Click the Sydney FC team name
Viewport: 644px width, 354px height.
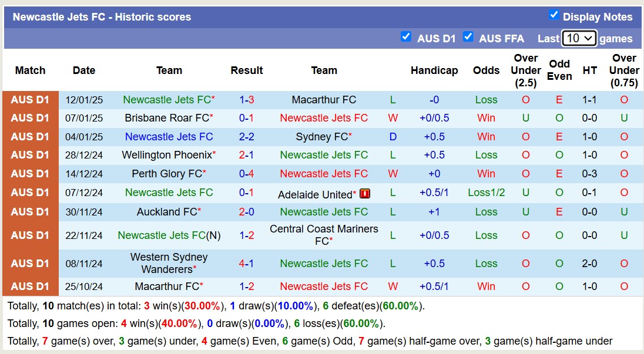pyautogui.click(x=321, y=136)
